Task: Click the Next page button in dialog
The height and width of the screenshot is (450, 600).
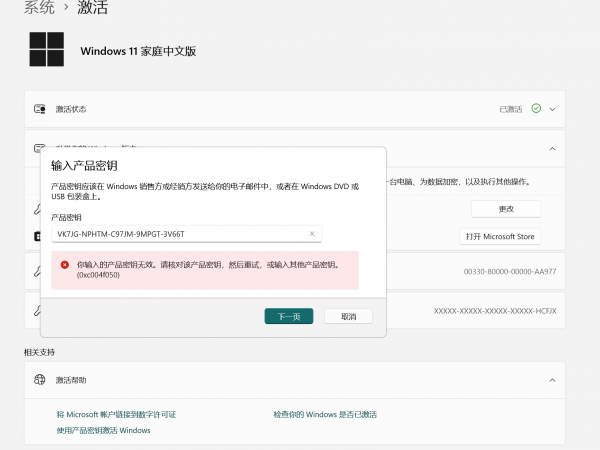Action: [289, 316]
